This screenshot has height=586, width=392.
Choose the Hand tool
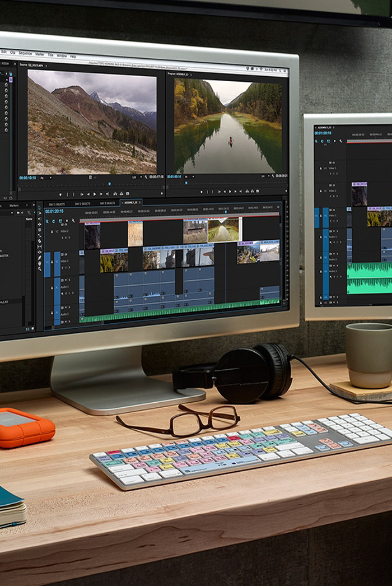40,263
